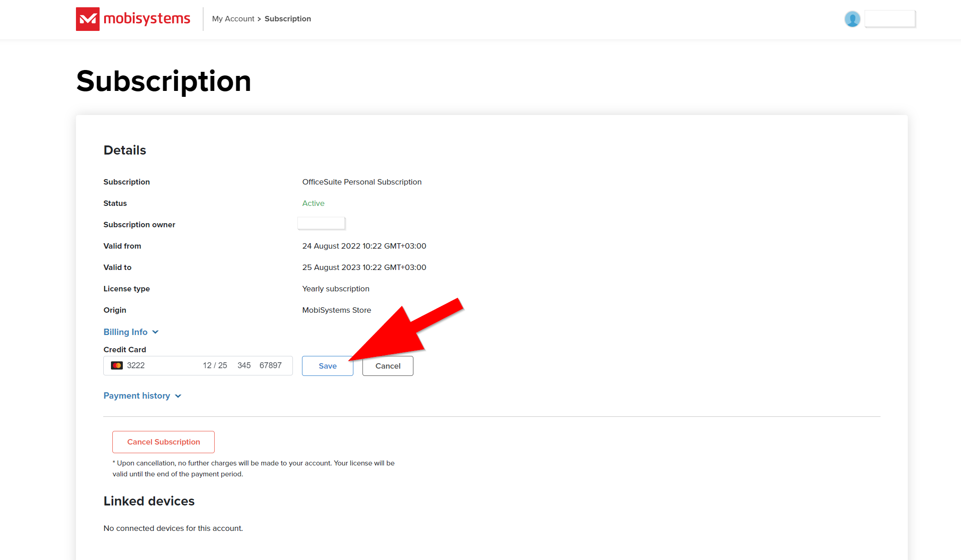Click the expiry date 12 / 25 field
The image size is (961, 560).
click(215, 365)
